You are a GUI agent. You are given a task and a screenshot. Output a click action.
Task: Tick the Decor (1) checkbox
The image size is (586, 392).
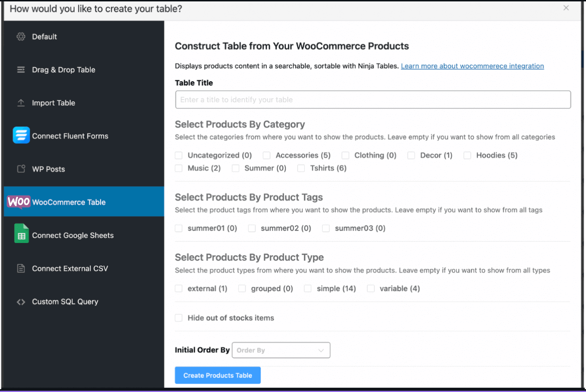tap(411, 155)
